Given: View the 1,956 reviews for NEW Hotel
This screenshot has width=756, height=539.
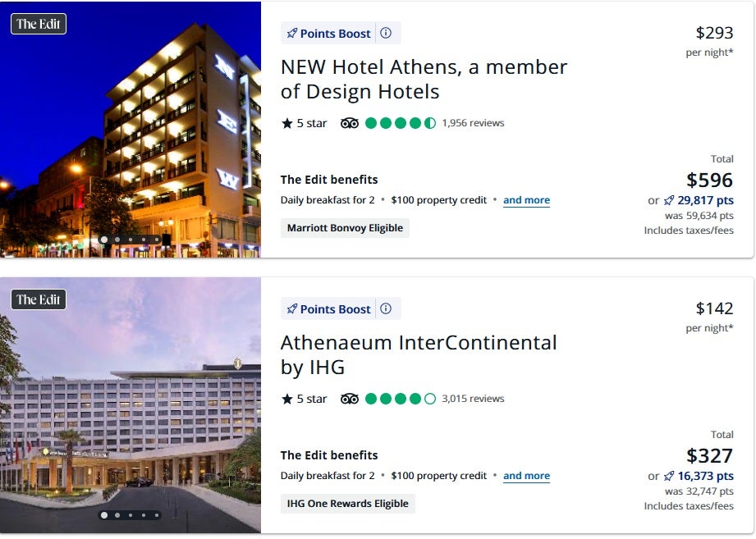Looking at the screenshot, I should point(473,123).
